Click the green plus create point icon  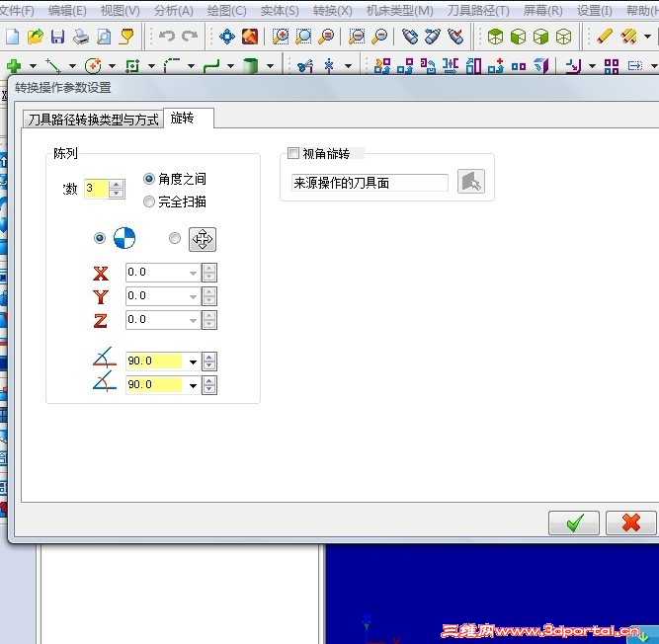(14, 65)
